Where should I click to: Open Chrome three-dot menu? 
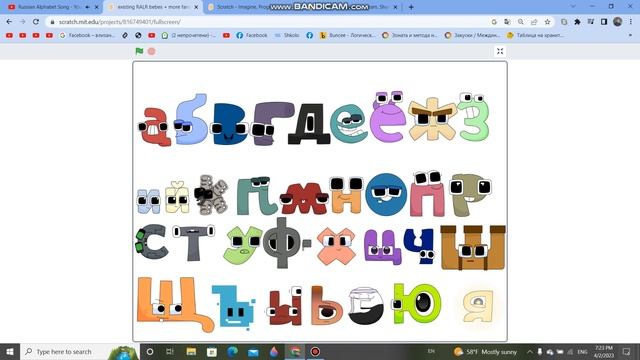tap(631, 22)
